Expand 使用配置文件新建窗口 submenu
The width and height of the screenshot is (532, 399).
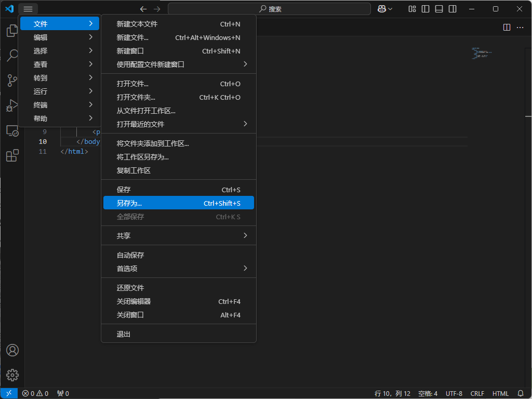click(179, 64)
